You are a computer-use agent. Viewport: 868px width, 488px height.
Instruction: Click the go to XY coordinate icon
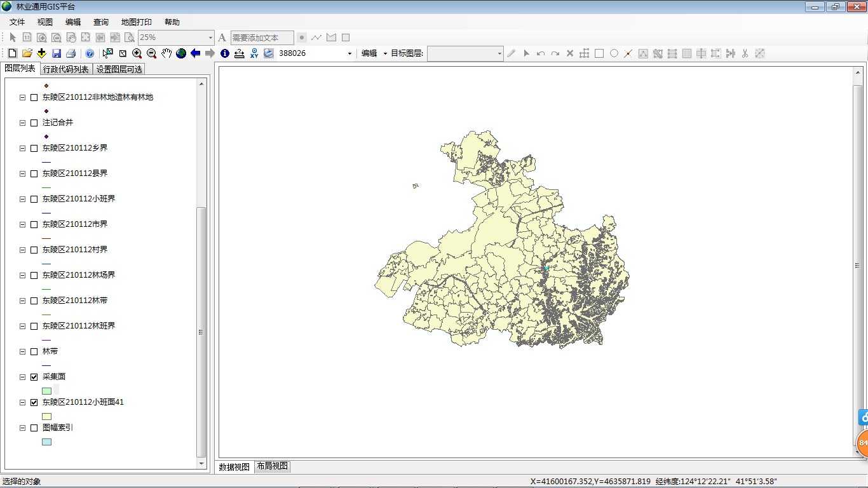254,53
